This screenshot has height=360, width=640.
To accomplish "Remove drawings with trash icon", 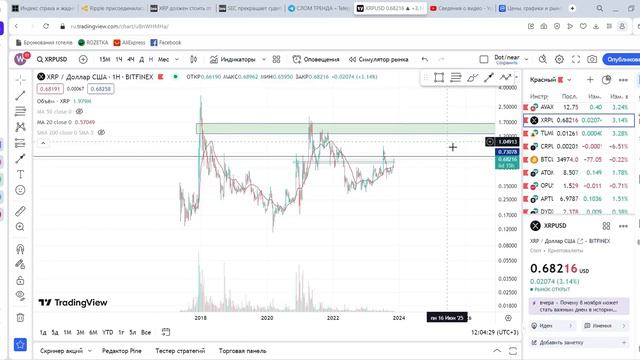I will coord(20,318).
